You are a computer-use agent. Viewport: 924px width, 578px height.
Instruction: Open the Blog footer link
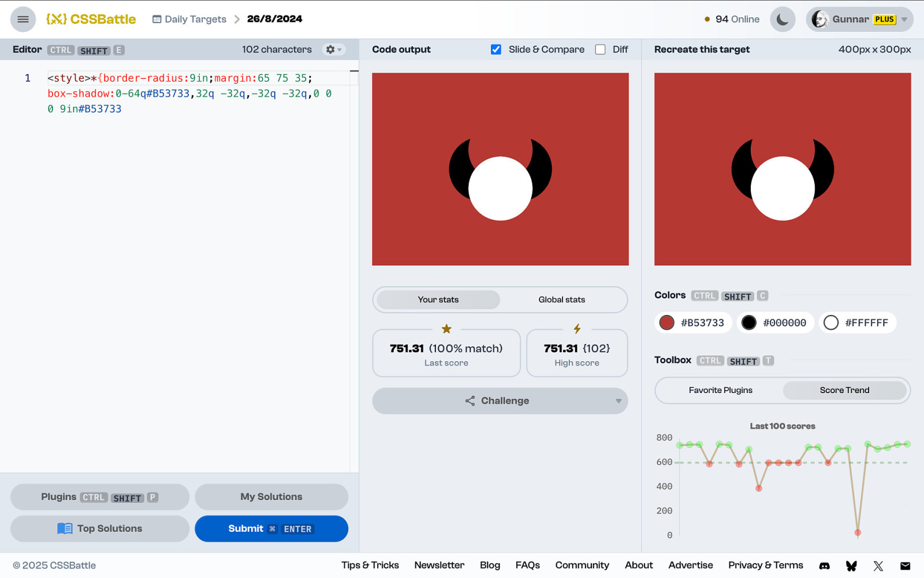click(490, 565)
